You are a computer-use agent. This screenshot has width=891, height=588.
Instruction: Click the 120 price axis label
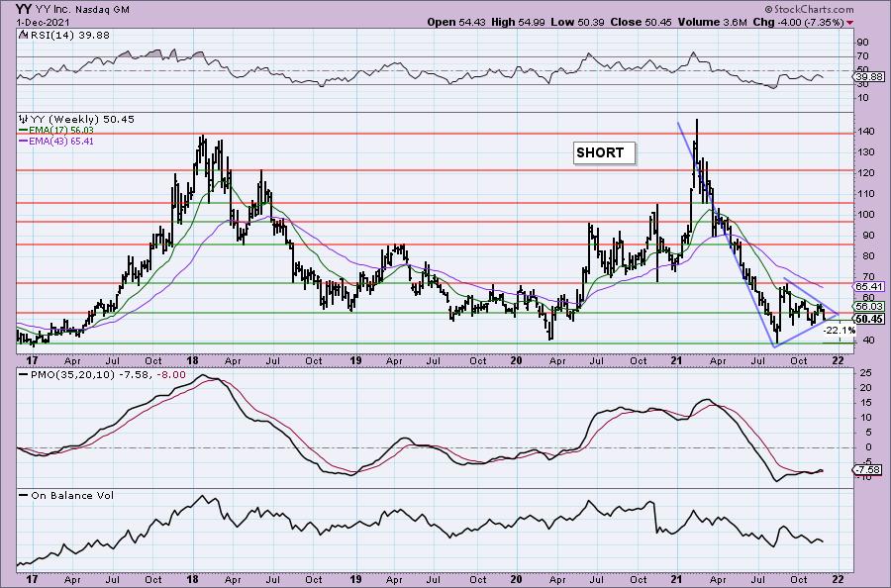tap(865, 172)
